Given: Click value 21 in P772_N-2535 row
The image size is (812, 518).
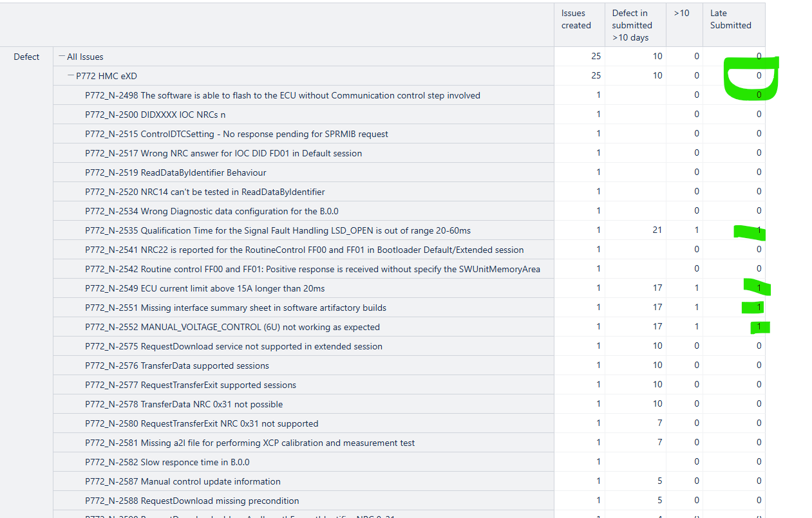Looking at the screenshot, I should (x=656, y=230).
